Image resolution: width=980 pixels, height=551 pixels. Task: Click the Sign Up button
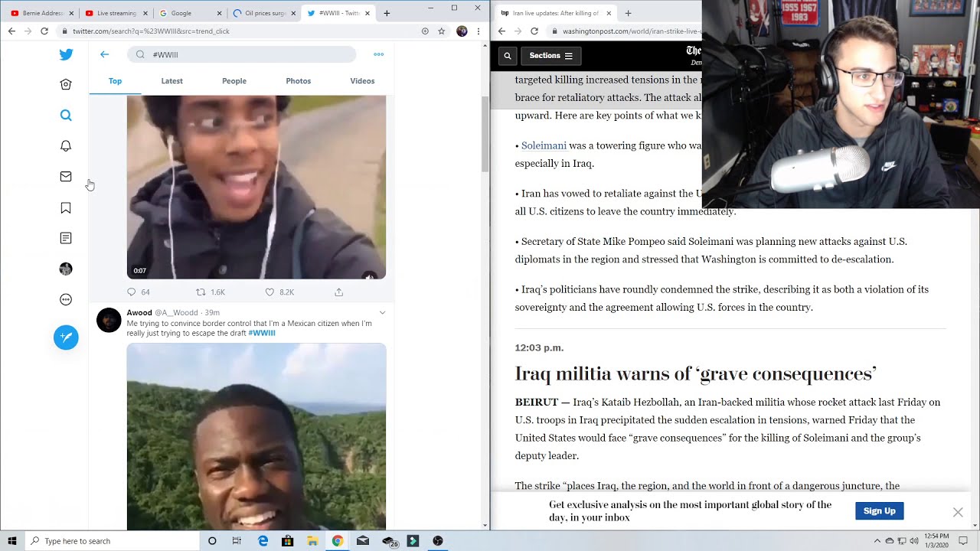879,511
